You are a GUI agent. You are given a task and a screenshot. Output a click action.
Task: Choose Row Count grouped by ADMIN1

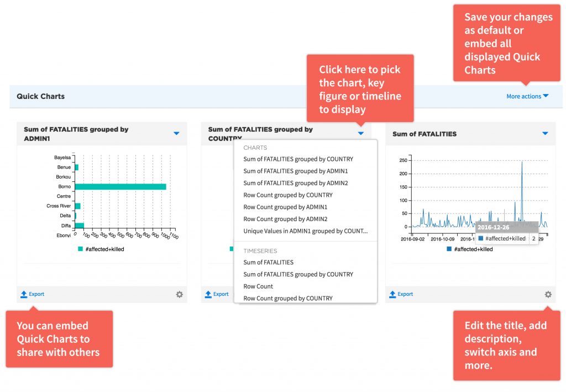pyautogui.click(x=285, y=207)
